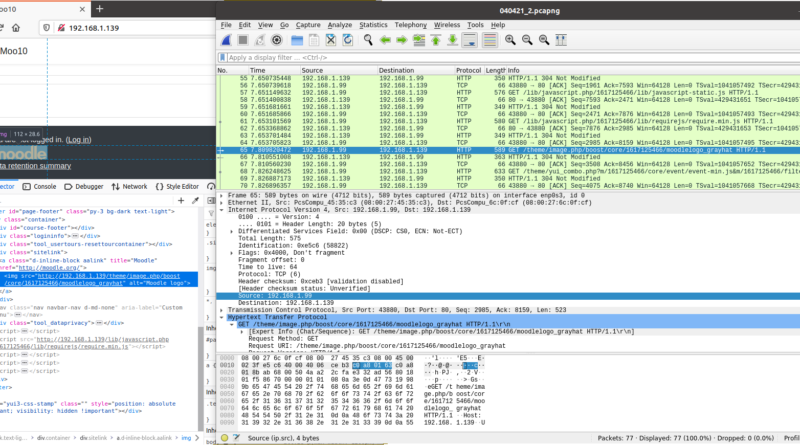The width and height of the screenshot is (800, 445).
Task: Open the Wireless menu
Action: pyautogui.click(x=447, y=24)
